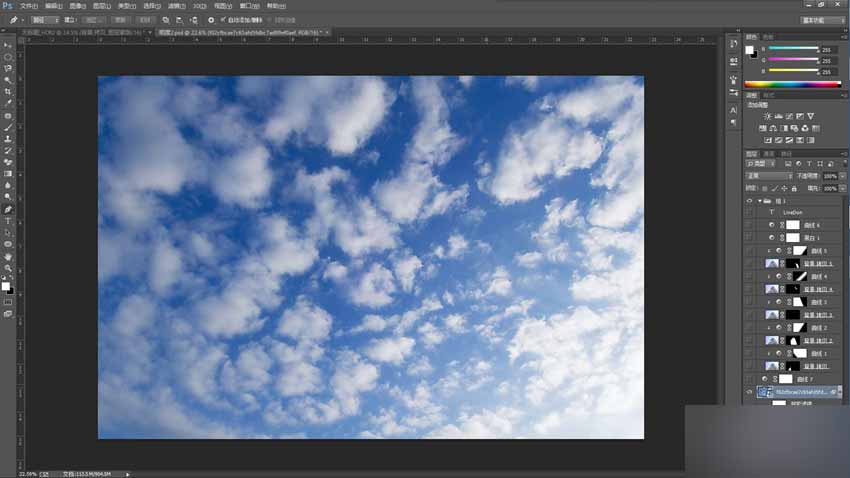Hide the 组 1 group

point(749,201)
